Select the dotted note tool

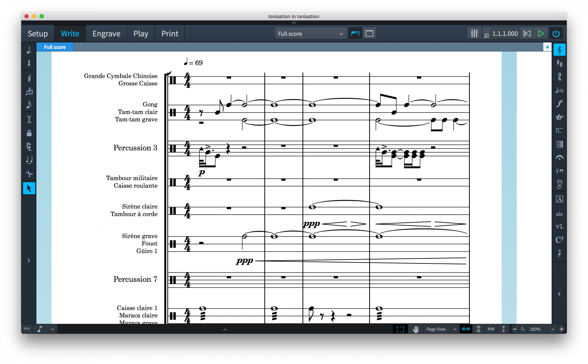pos(29,50)
